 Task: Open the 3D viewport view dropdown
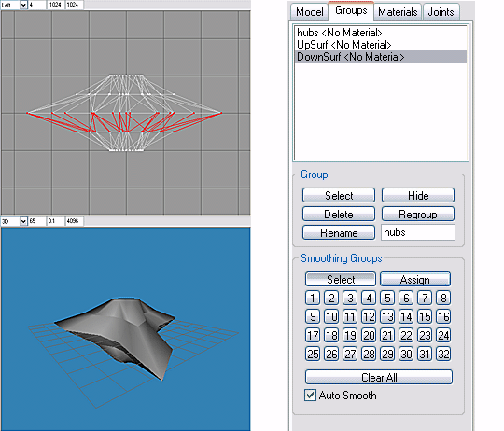(23, 221)
